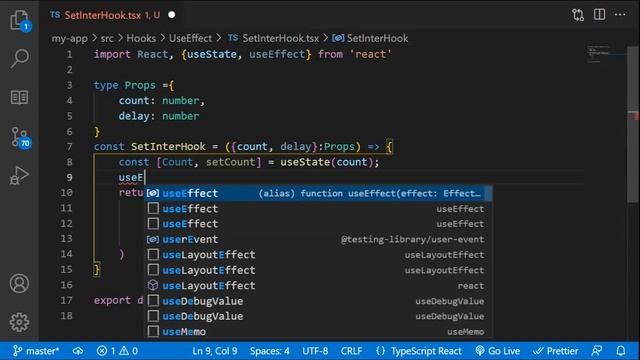Close the unsaved SetInterHook.tsx tab dot
This screenshot has width=640, height=360.
pyautogui.click(x=172, y=15)
